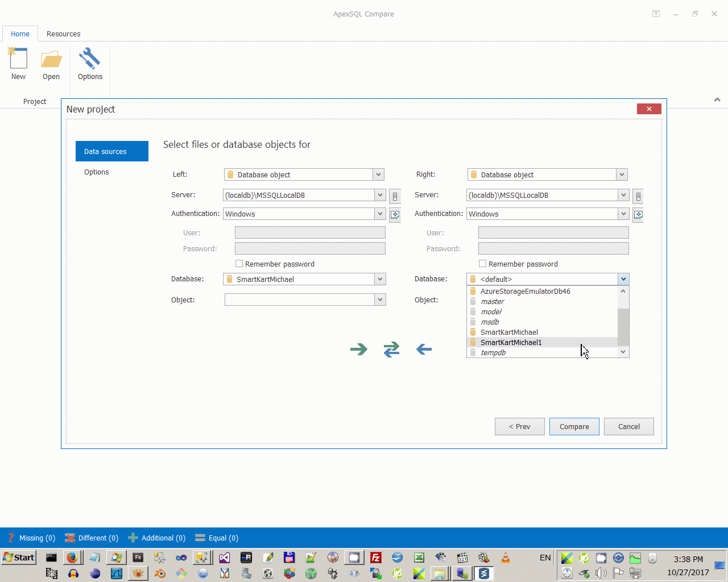This screenshot has width=728, height=582.
Task: Click the copy right-to-left arrow icon
Action: [x=424, y=349]
